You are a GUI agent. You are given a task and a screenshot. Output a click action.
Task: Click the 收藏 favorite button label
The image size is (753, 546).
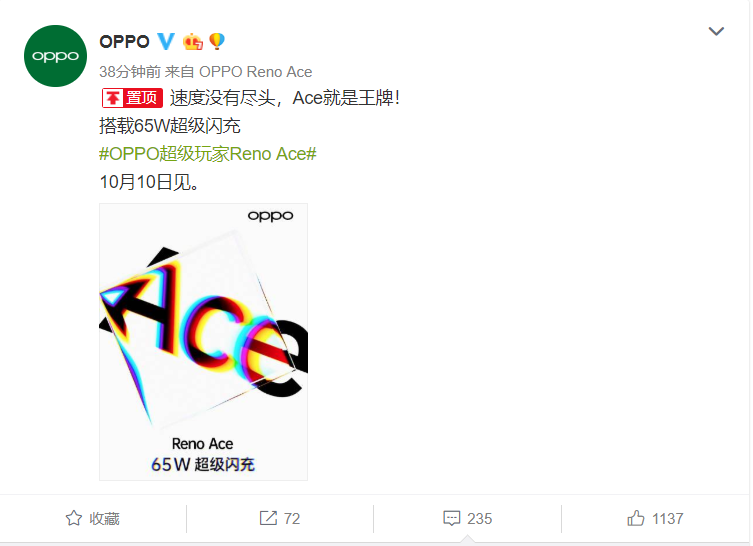[104, 519]
